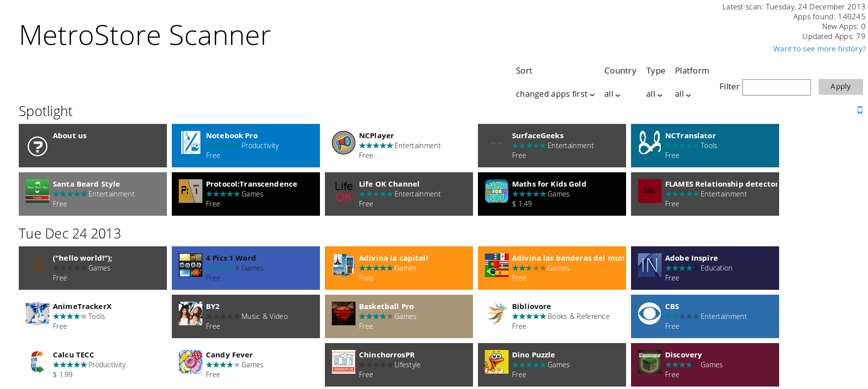Click the 'Updated Apps: 79' scan statistic

(833, 37)
